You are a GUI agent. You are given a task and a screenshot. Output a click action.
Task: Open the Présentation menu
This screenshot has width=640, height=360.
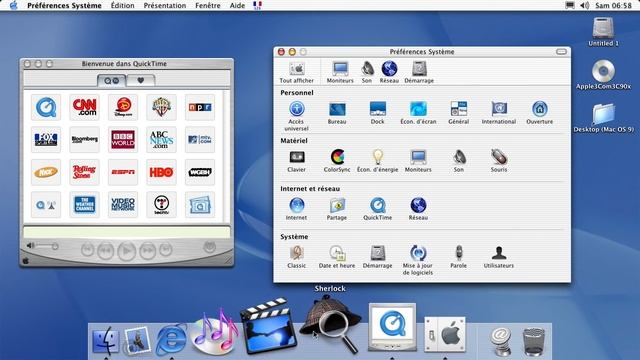tap(165, 5)
